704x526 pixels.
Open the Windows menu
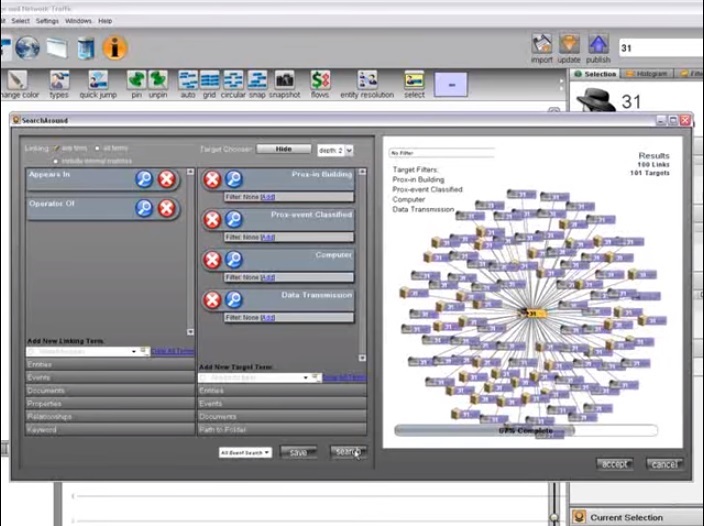click(78, 21)
